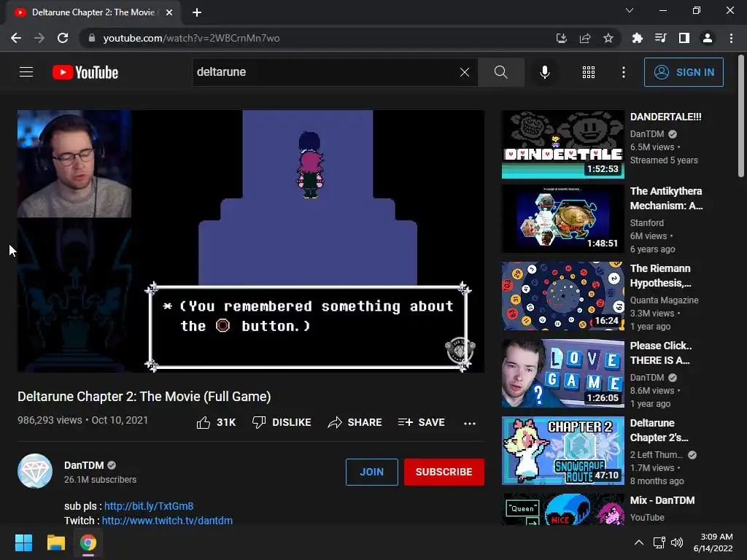This screenshot has width=747, height=560.
Task: Click the DANDERTALE!!! video title
Action: click(665, 117)
